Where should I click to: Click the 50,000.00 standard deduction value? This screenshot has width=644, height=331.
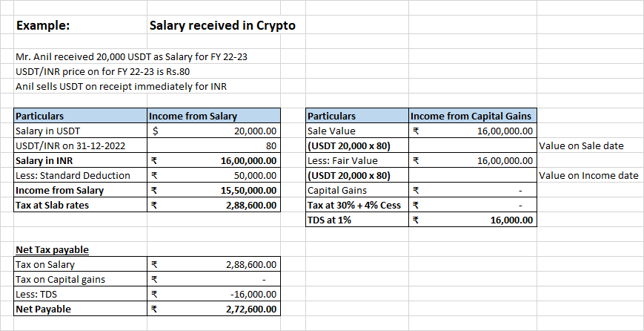(x=250, y=175)
